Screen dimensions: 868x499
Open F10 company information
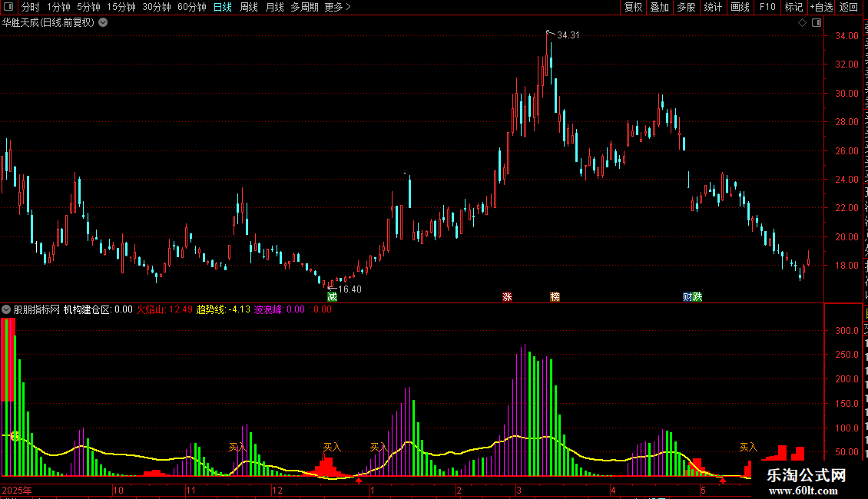pos(767,7)
